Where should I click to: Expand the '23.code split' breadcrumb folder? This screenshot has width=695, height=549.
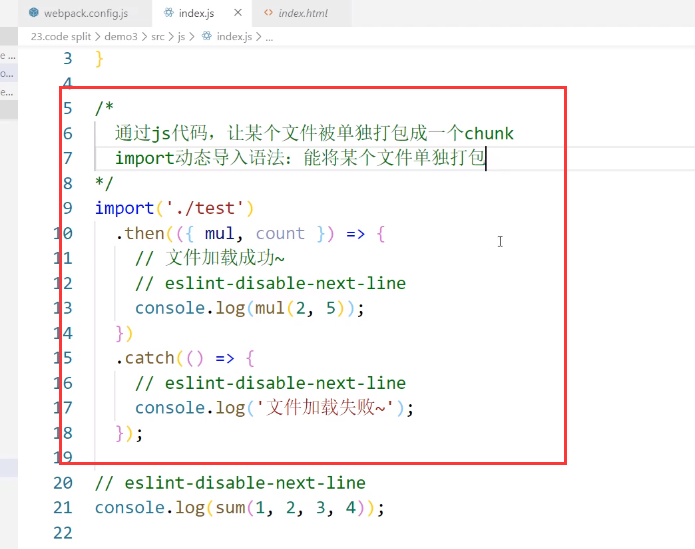click(x=60, y=36)
